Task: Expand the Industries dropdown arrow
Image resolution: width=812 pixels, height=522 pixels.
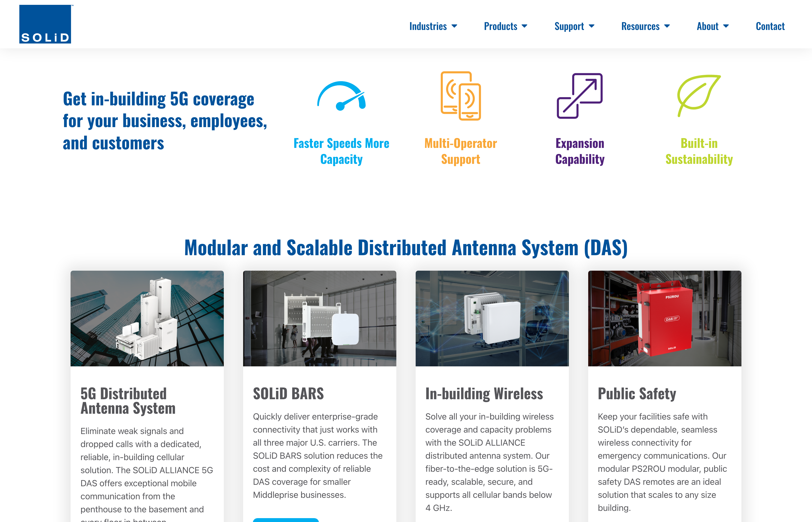Action: click(x=455, y=26)
